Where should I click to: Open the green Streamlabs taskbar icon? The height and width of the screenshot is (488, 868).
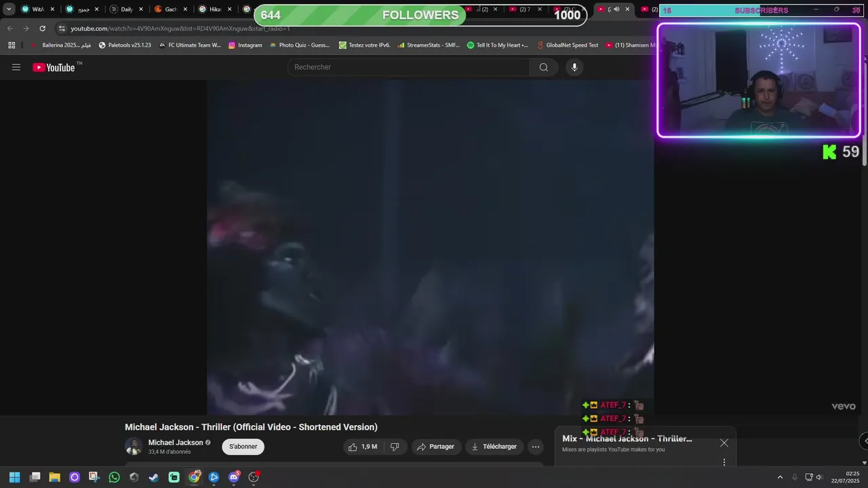click(174, 477)
